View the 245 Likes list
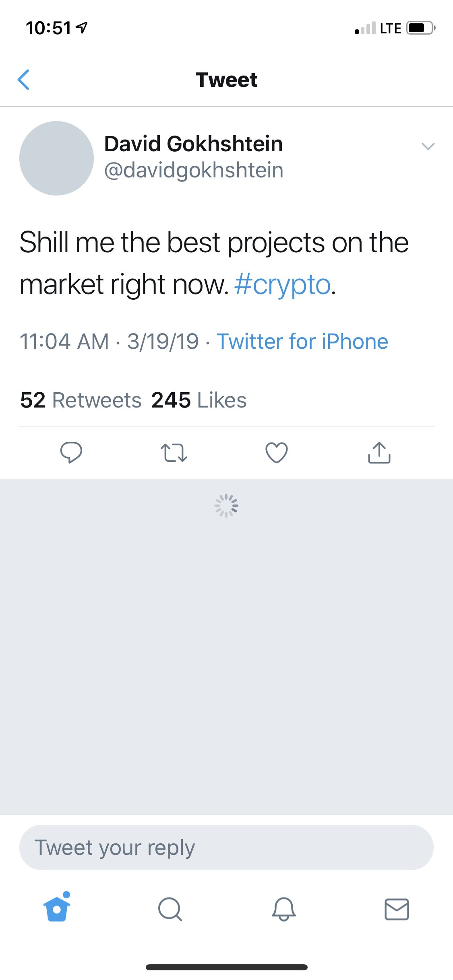Viewport: 453px width, 980px height. pos(199,400)
